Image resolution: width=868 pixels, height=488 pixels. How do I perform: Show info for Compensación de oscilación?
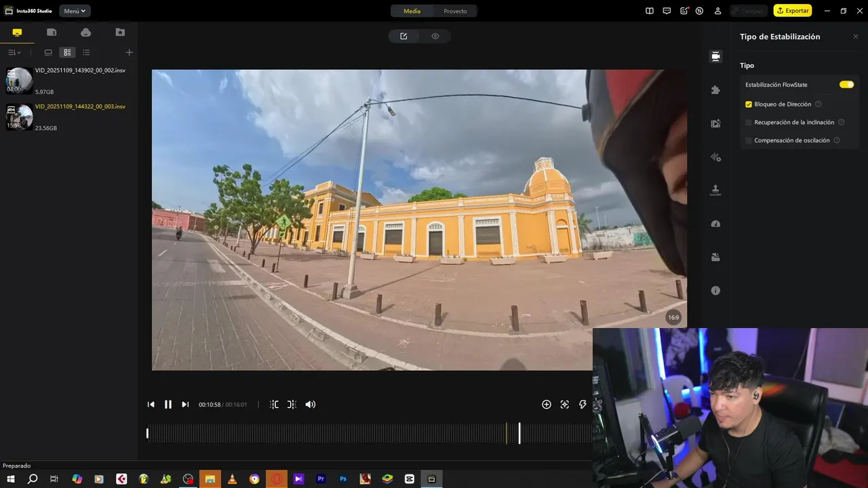(837, 140)
